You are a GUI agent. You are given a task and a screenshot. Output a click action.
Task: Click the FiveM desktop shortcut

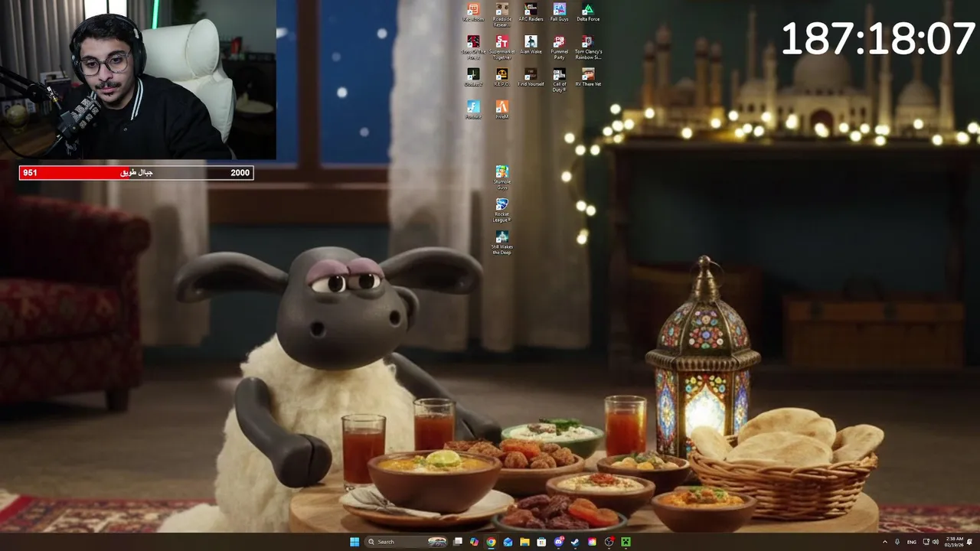click(501, 109)
